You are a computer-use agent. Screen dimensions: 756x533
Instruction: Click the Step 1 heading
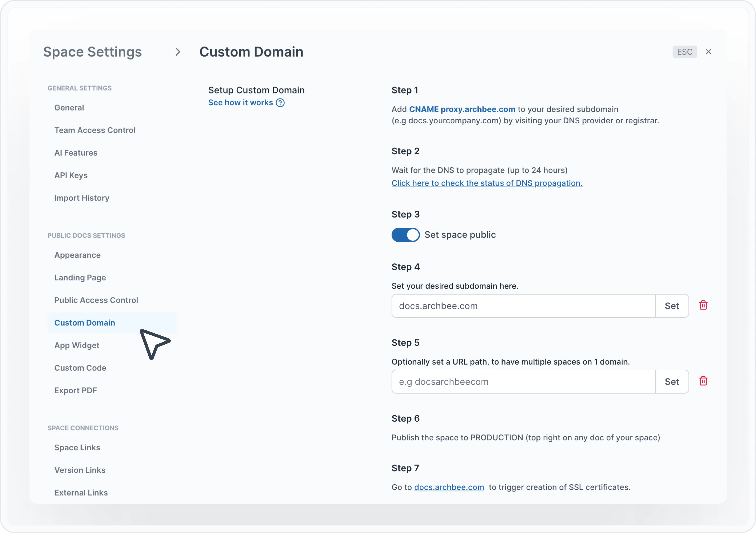(405, 90)
